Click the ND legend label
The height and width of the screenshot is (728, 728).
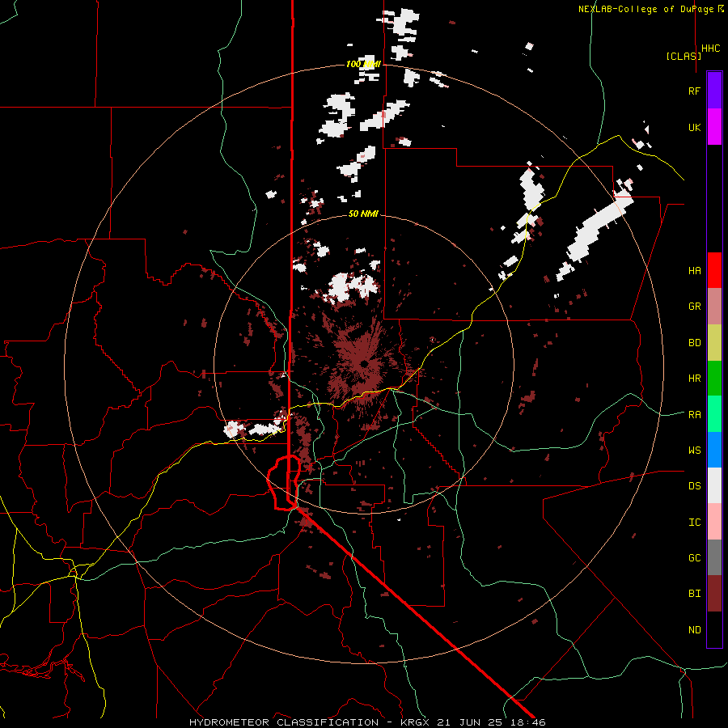(694, 629)
